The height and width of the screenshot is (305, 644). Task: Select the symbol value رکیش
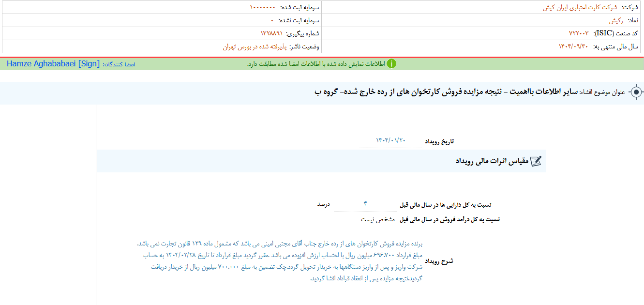pyautogui.click(x=615, y=21)
